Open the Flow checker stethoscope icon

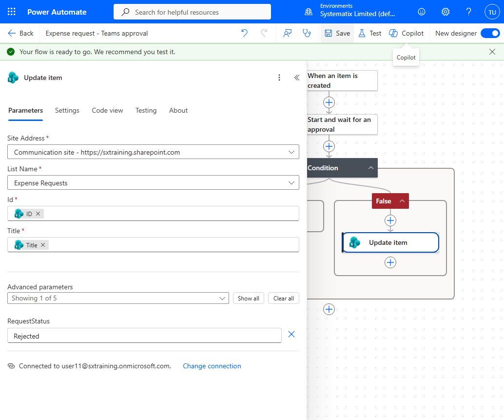pos(307,33)
